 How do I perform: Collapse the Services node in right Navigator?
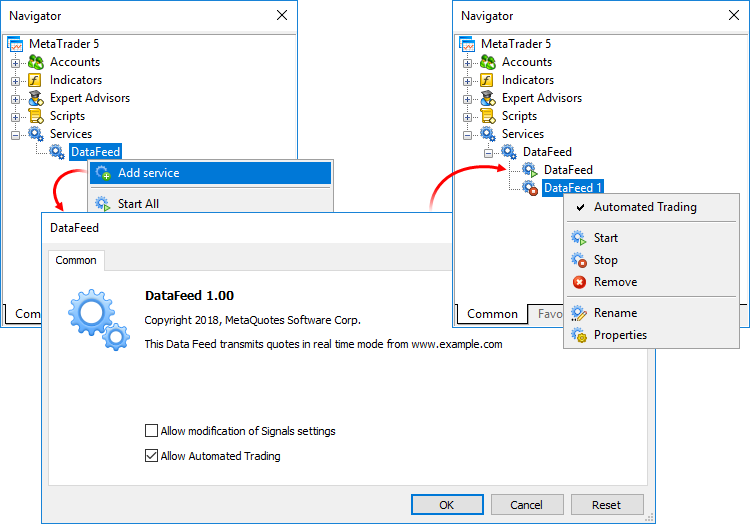[468, 134]
